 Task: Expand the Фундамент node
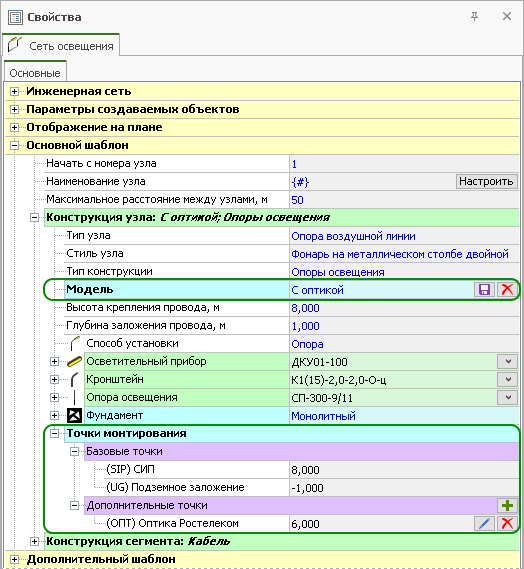(54, 416)
